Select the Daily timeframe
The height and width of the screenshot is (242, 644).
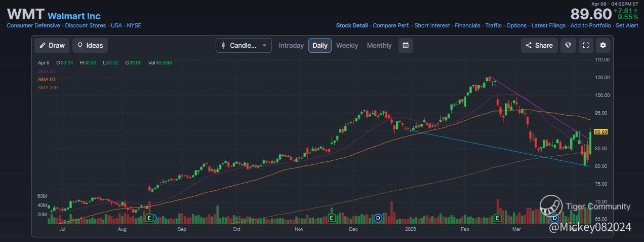pos(320,45)
